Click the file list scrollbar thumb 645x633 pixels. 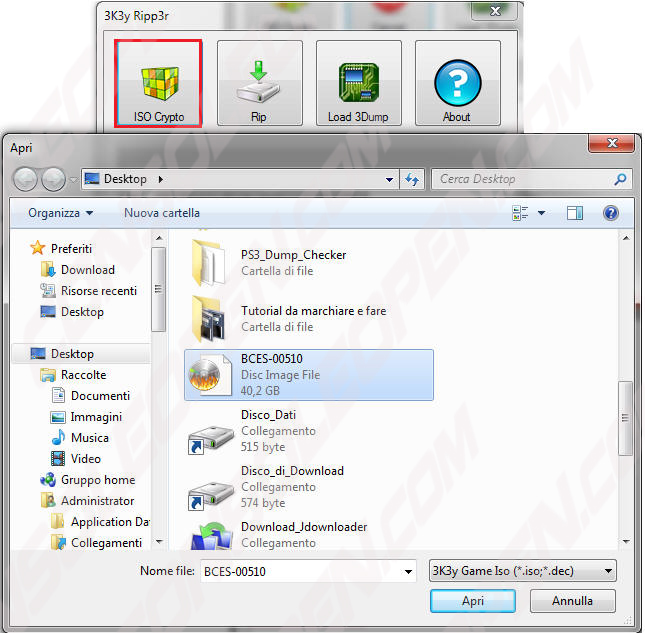pyautogui.click(x=626, y=419)
